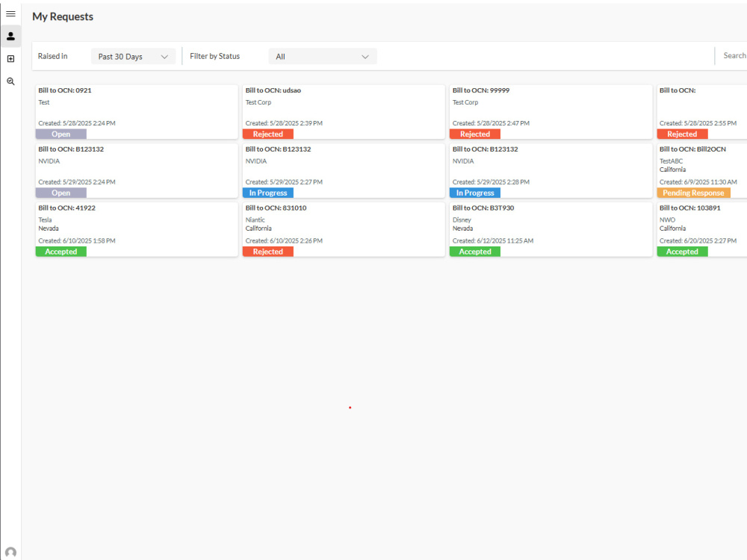
Task: Click Accepted badge on the Disney card
Action: click(475, 252)
